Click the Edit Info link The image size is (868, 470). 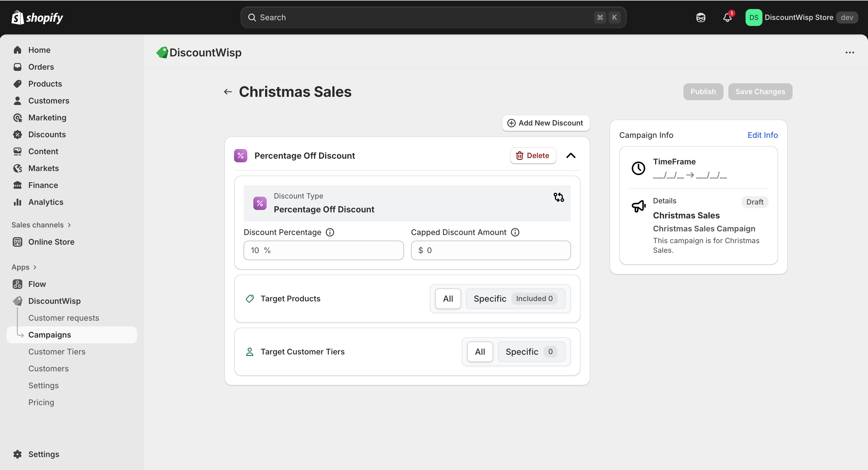[762, 135]
